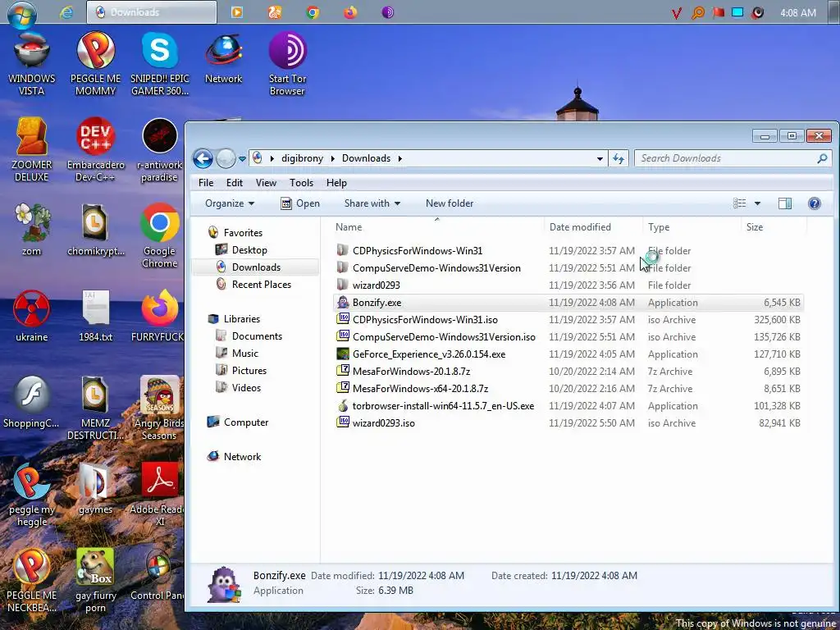The image size is (840, 630).
Task: Select the PEGGLE ME MOMMY desktop icon
Action: 95,64
